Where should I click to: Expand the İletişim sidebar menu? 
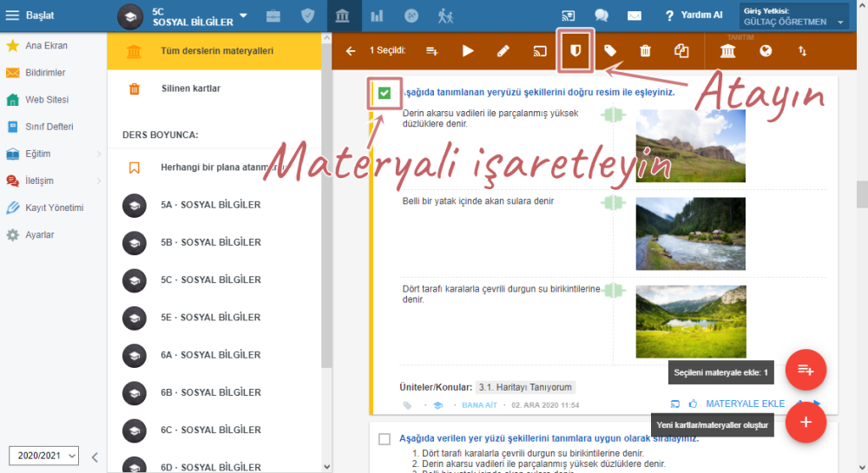(53, 181)
